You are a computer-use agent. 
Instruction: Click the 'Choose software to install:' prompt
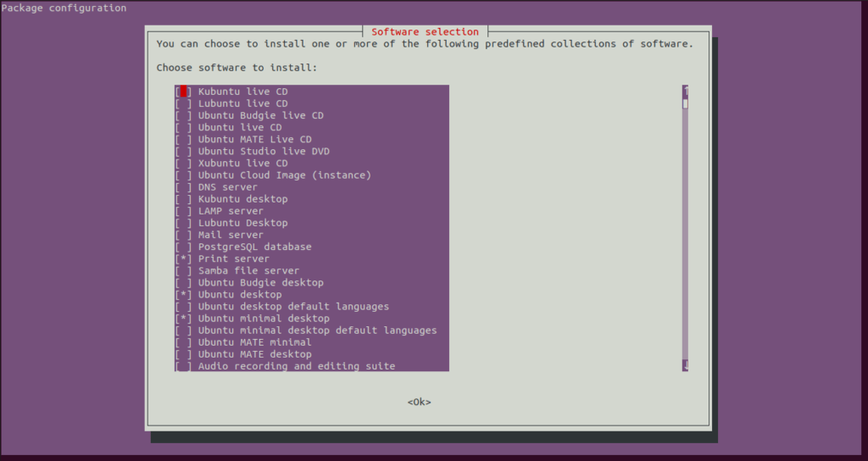coord(237,68)
